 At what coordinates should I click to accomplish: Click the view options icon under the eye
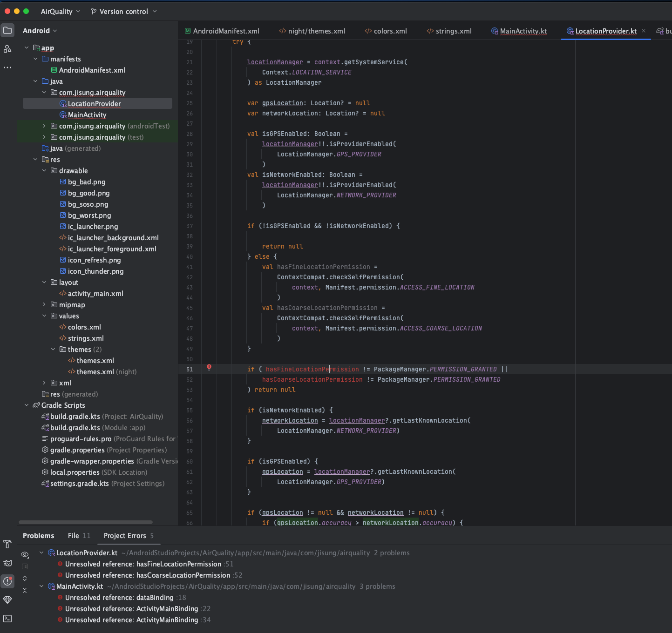(25, 566)
